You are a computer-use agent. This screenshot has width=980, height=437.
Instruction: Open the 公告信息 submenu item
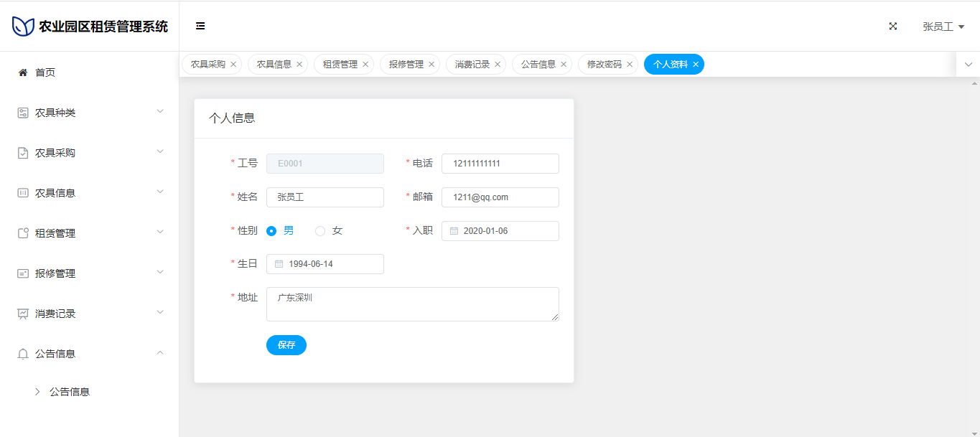(70, 392)
